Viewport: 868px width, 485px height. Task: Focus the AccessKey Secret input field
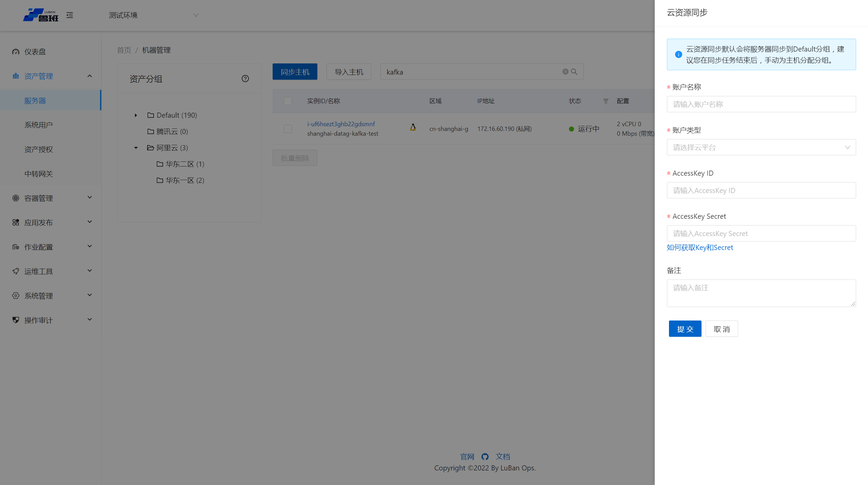click(761, 233)
